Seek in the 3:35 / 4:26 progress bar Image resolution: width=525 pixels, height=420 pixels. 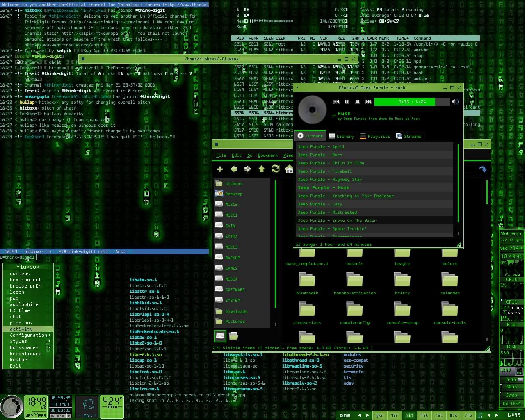(x=412, y=102)
